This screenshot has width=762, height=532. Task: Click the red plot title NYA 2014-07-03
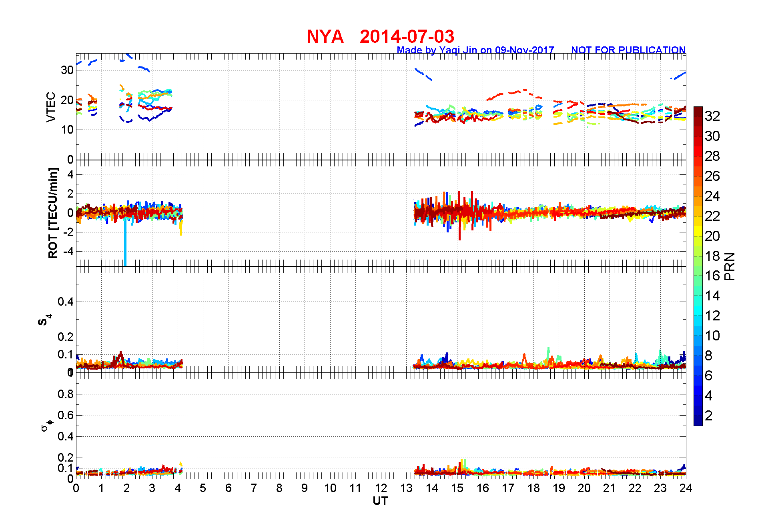(x=380, y=36)
